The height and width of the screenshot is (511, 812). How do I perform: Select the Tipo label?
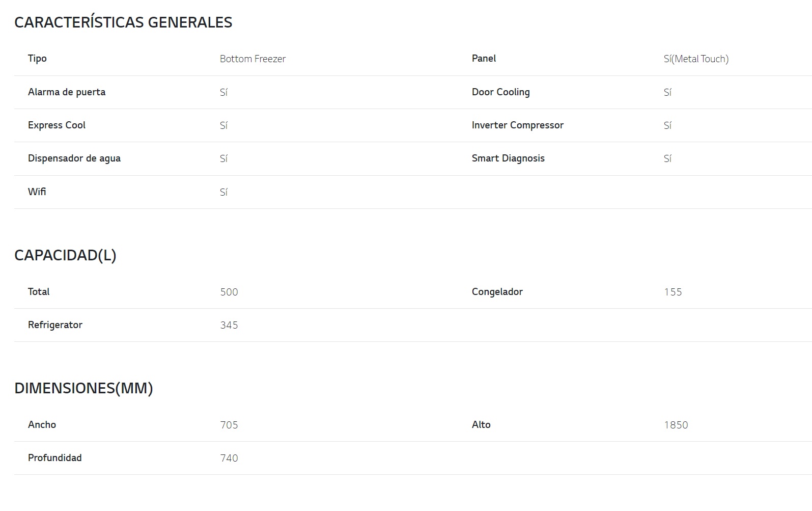(37, 59)
